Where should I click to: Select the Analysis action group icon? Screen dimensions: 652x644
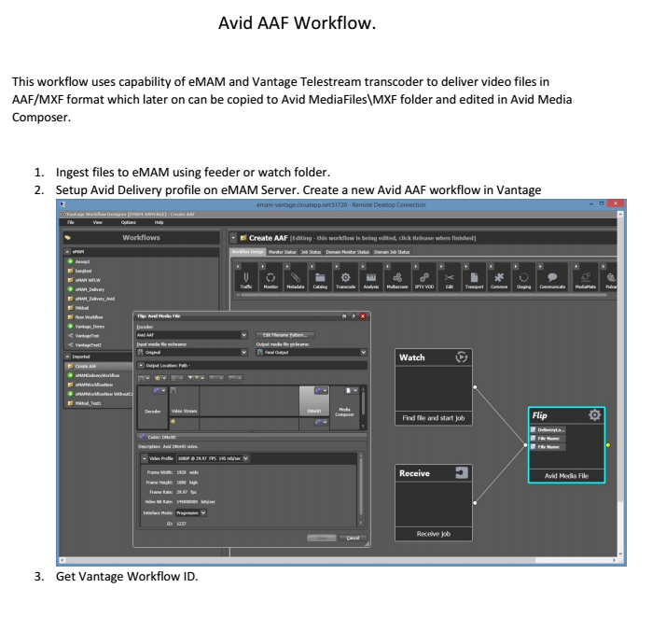point(371,278)
